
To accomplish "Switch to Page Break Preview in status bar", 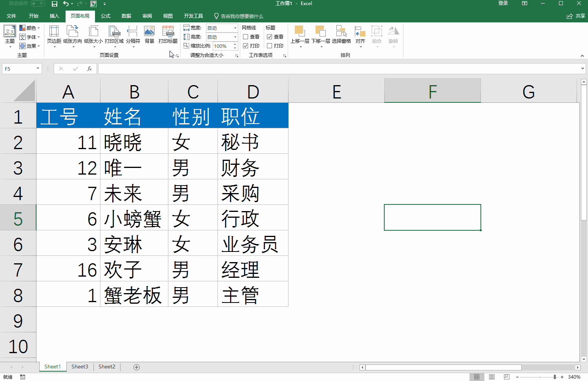I will 507,377.
